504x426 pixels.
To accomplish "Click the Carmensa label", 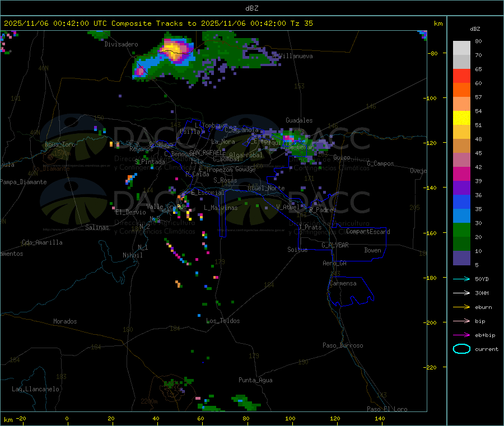I will (343, 284).
